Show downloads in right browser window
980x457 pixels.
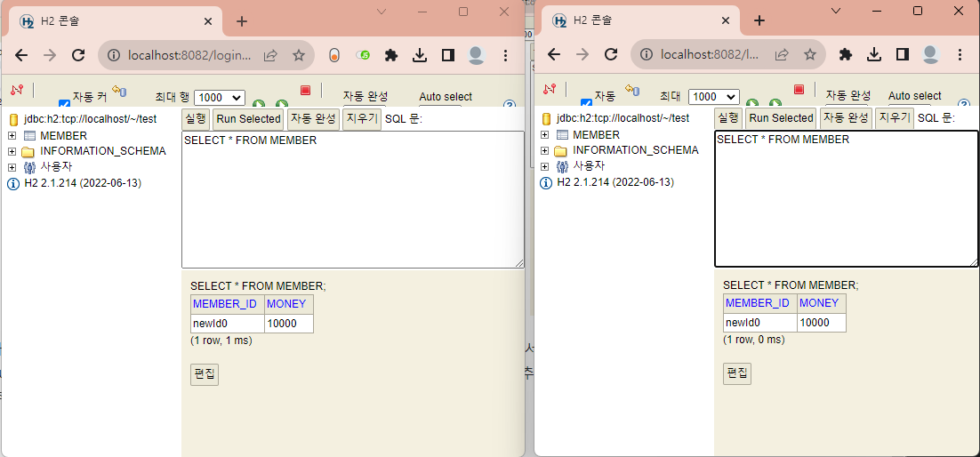874,55
